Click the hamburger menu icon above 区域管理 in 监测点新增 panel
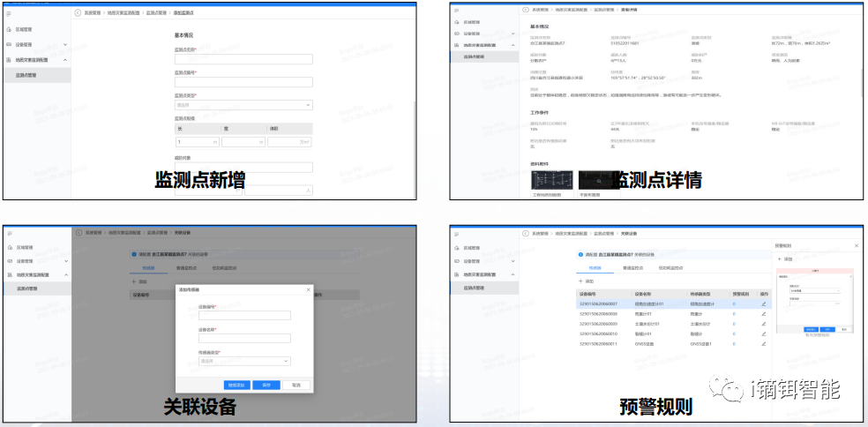 pos(9,13)
